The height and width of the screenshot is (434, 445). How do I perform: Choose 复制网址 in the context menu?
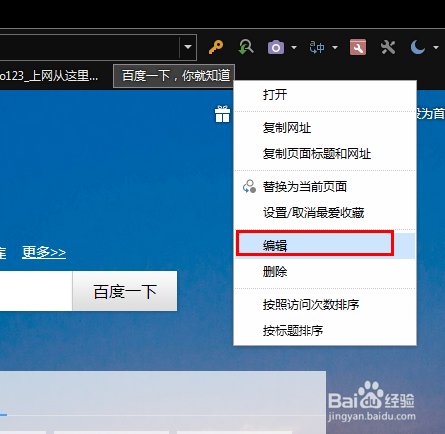pyautogui.click(x=325, y=128)
